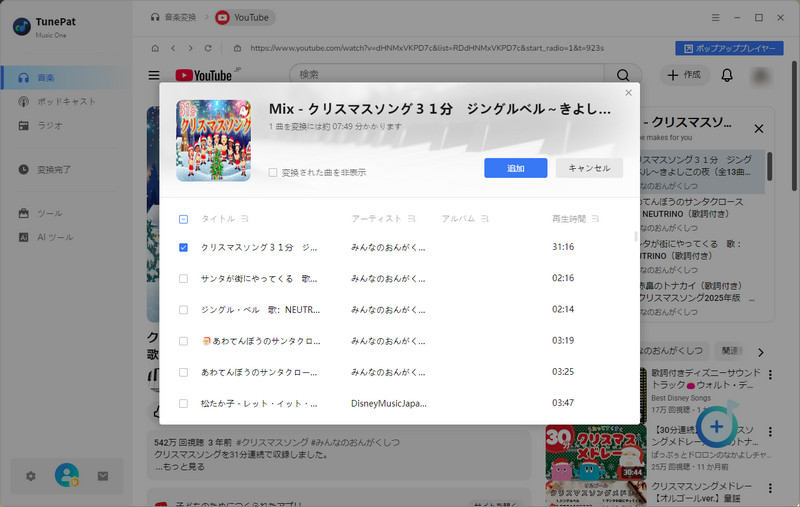Viewport: 800px width, 507px height.
Task: Open YouTube notifications bell icon
Action: point(727,75)
